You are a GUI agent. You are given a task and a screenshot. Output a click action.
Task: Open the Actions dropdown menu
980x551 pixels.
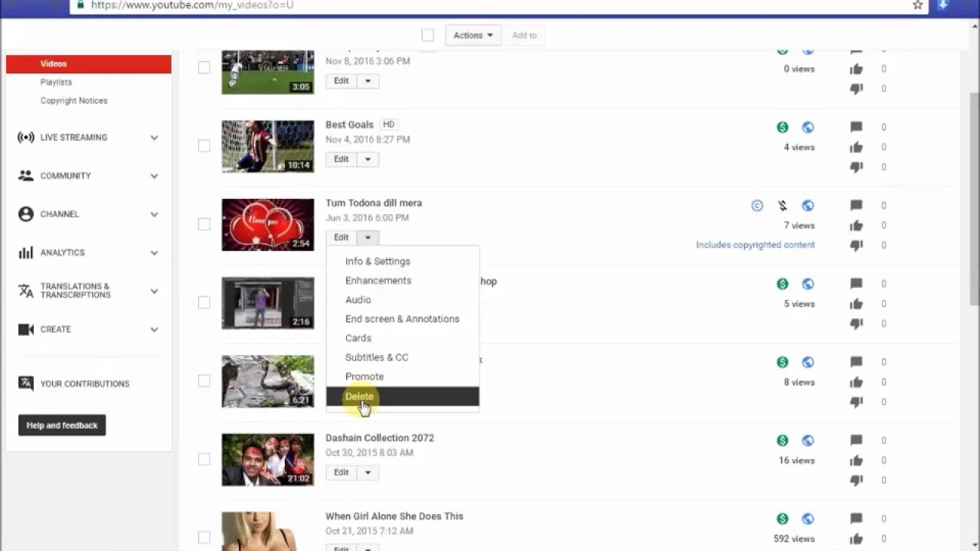pos(472,35)
